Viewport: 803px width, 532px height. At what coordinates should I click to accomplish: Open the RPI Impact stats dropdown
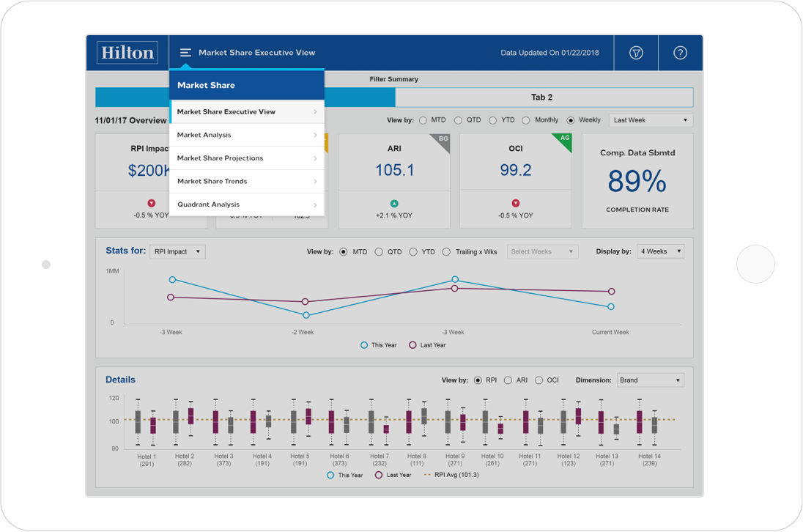click(x=177, y=252)
